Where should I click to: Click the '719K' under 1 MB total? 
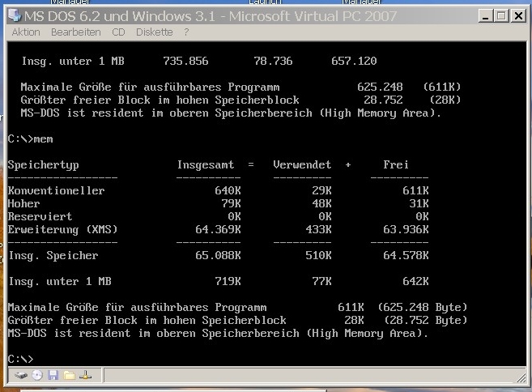coord(228,281)
